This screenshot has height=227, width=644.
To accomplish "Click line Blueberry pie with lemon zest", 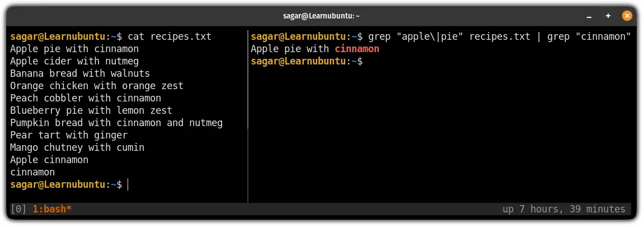I will click(91, 110).
